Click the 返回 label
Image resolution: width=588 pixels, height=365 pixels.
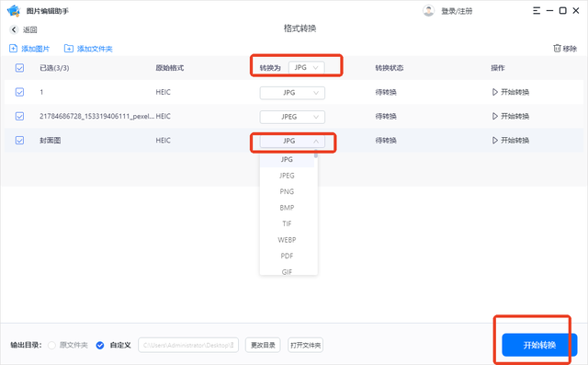tap(30, 29)
